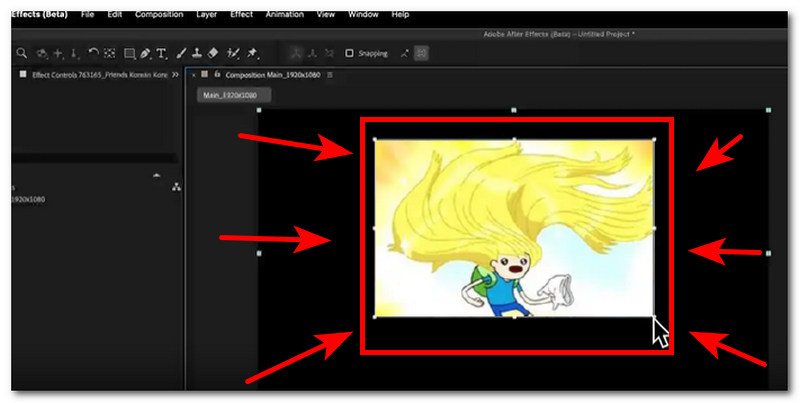Choose World Axis mode icon
The width and height of the screenshot is (800, 403).
click(313, 53)
